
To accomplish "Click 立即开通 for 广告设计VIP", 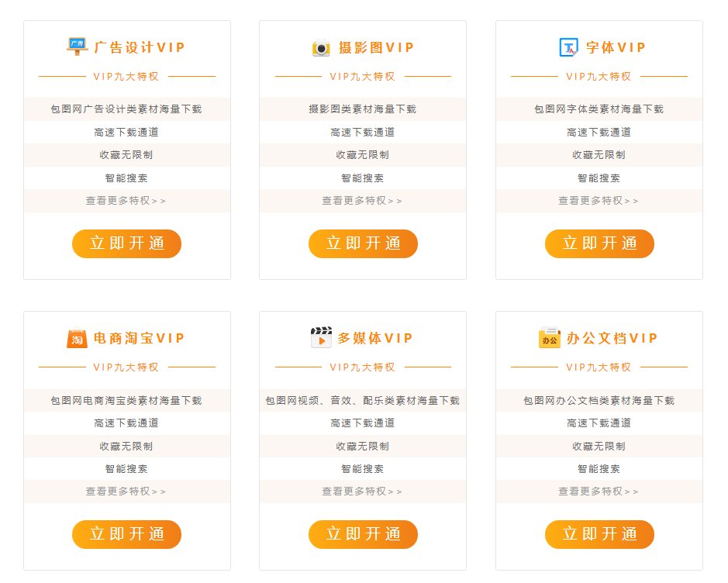I will (x=126, y=243).
